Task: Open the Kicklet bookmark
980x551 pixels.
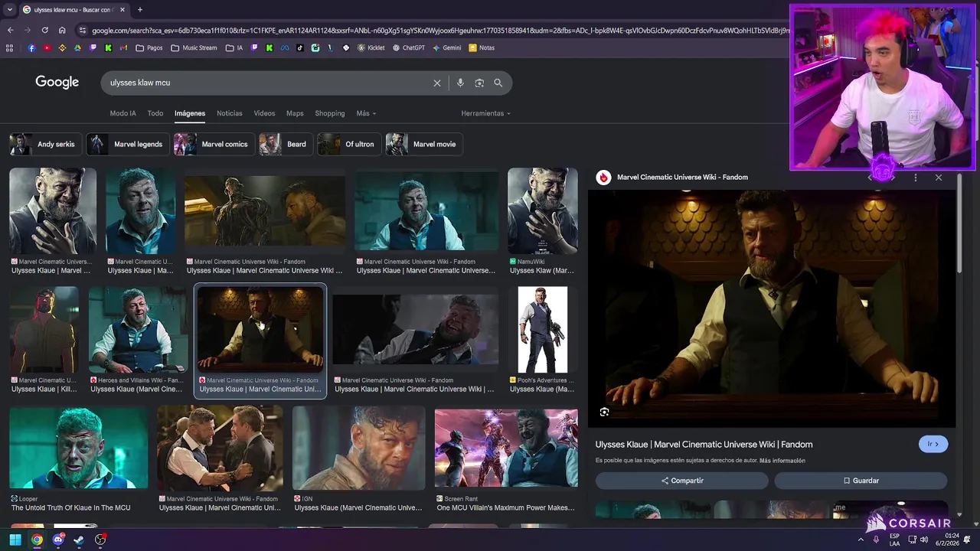Action: (371, 47)
